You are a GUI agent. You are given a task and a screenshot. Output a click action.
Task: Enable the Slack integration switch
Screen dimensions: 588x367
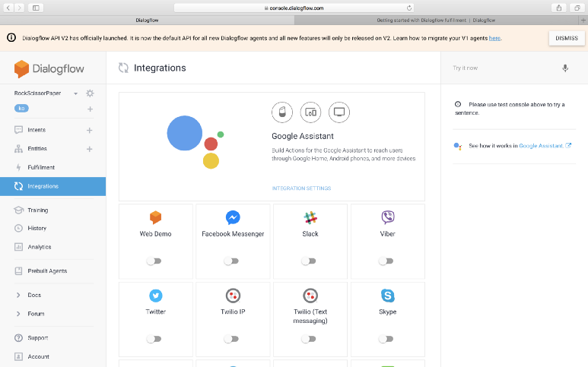[308, 261]
